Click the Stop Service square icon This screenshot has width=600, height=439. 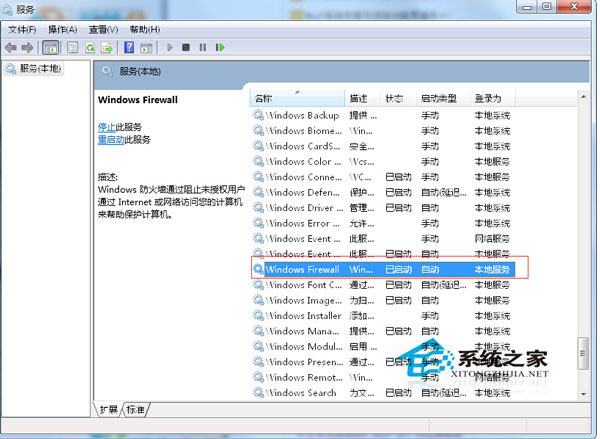coord(186,47)
